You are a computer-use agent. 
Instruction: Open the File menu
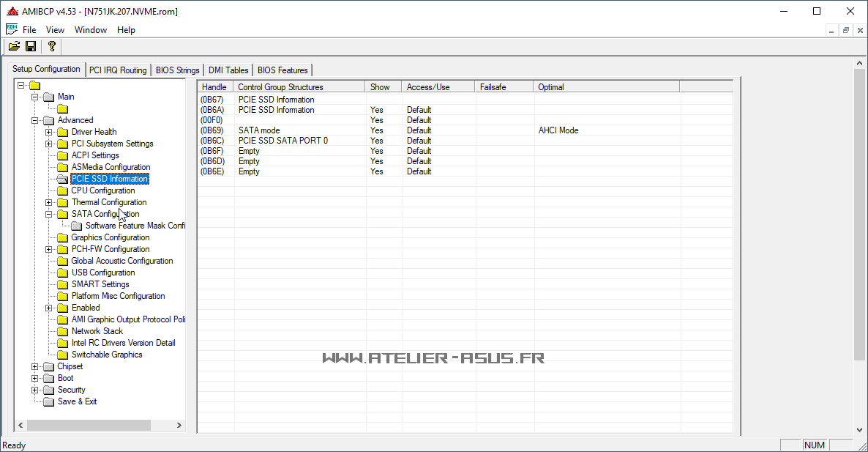click(29, 30)
